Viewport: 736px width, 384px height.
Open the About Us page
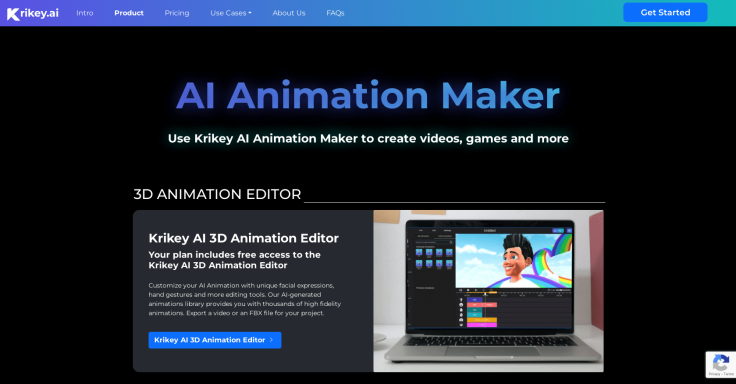[x=289, y=13]
